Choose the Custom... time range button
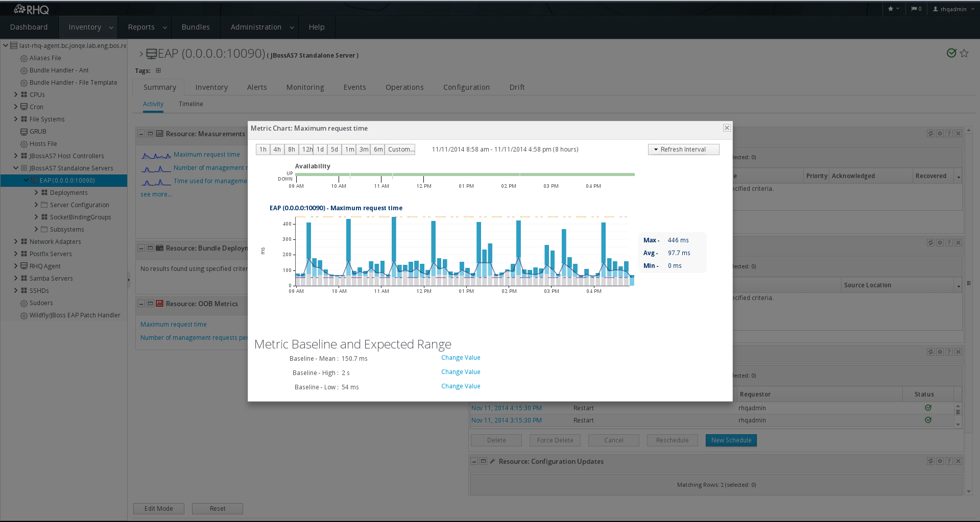The width and height of the screenshot is (980, 522). pos(400,150)
